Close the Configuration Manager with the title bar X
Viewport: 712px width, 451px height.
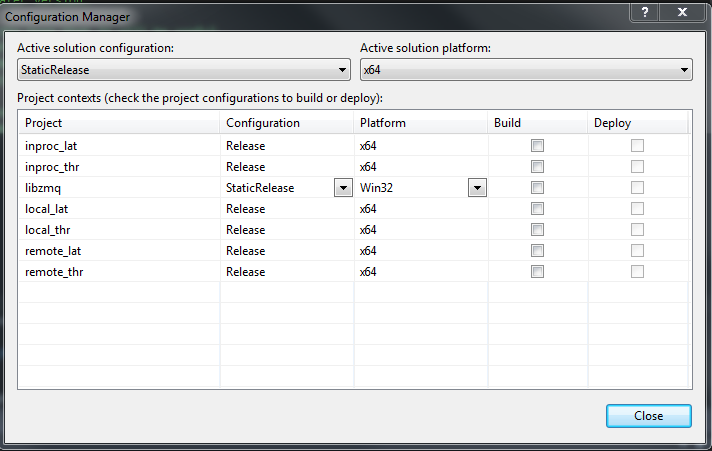[x=682, y=11]
